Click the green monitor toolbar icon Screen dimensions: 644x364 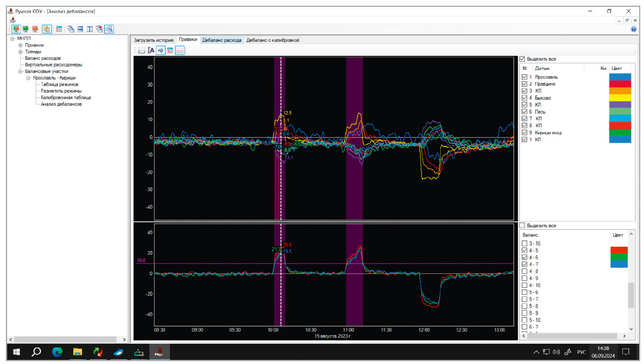click(26, 29)
